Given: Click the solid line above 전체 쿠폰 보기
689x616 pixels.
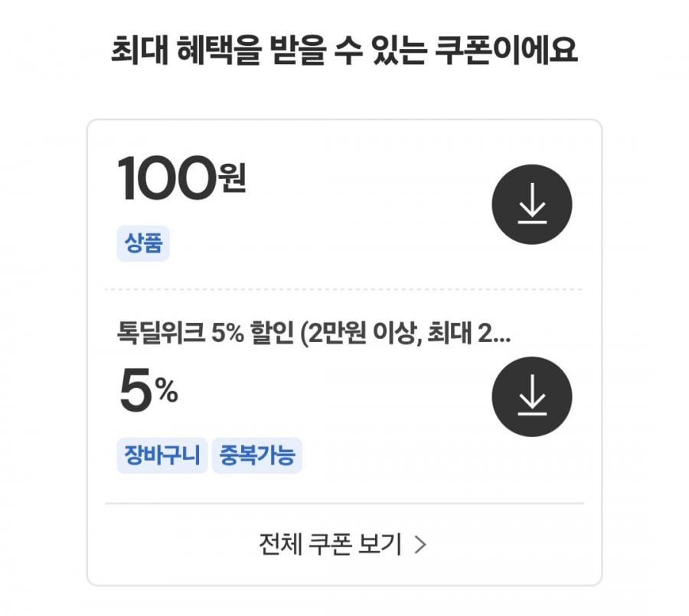Looking at the screenshot, I should pos(344,504).
